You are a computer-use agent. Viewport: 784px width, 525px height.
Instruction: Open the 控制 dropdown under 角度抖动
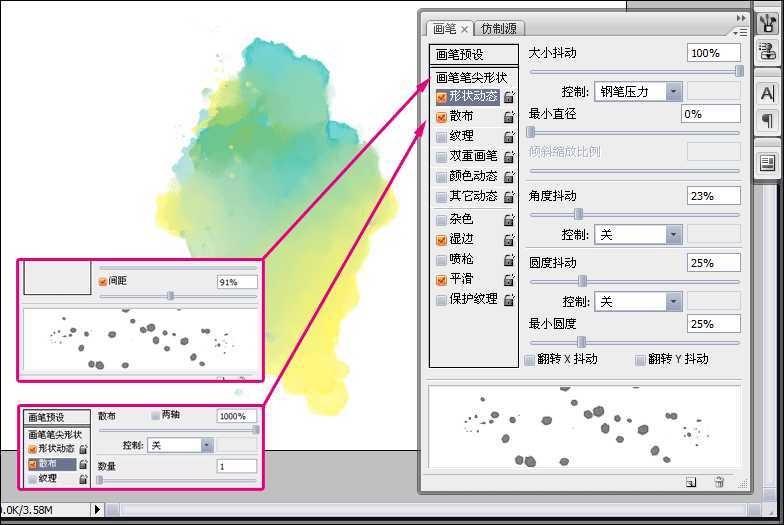pos(638,234)
